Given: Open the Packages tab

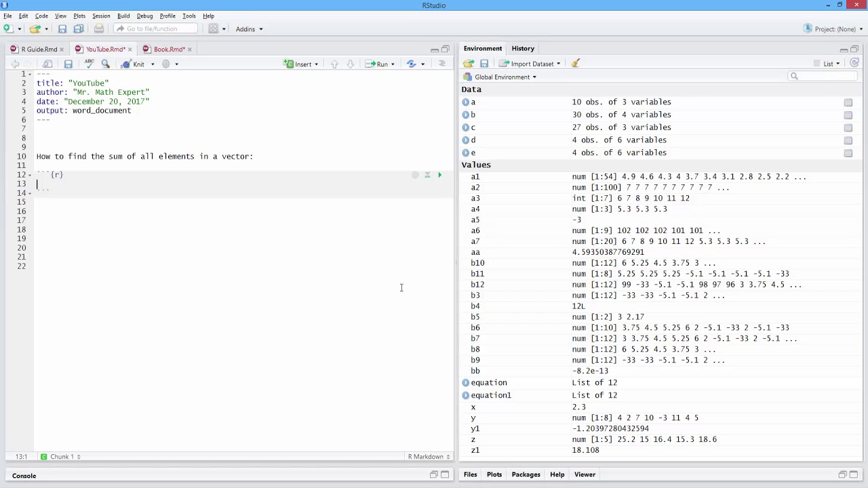Looking at the screenshot, I should coord(526,474).
